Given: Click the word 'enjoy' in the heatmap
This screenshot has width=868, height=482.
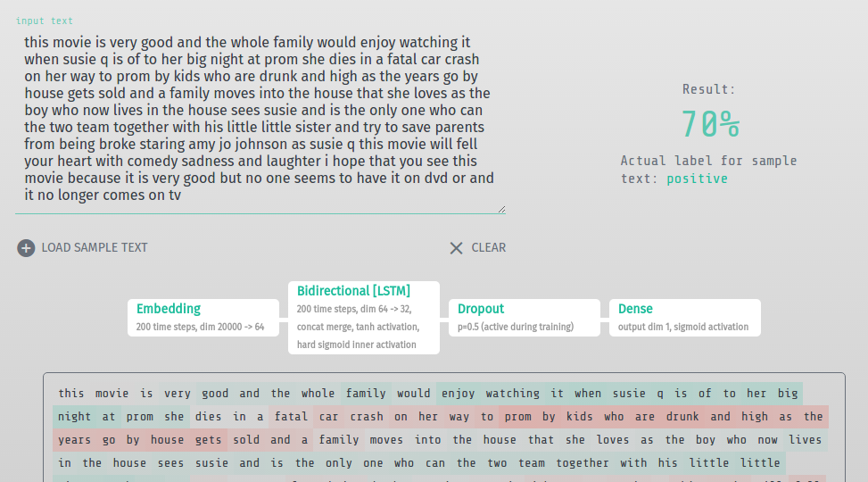Looking at the screenshot, I should click(458, 394).
